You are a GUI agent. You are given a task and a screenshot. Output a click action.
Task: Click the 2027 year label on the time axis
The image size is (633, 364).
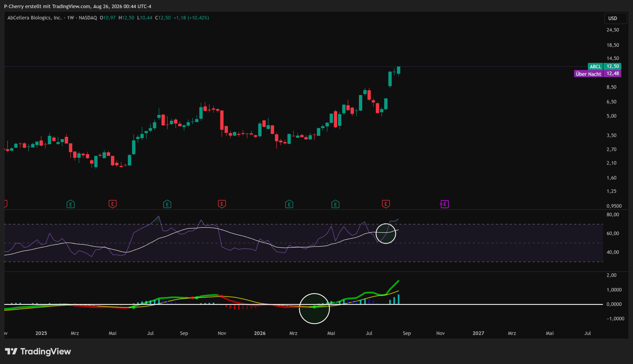tap(478, 333)
